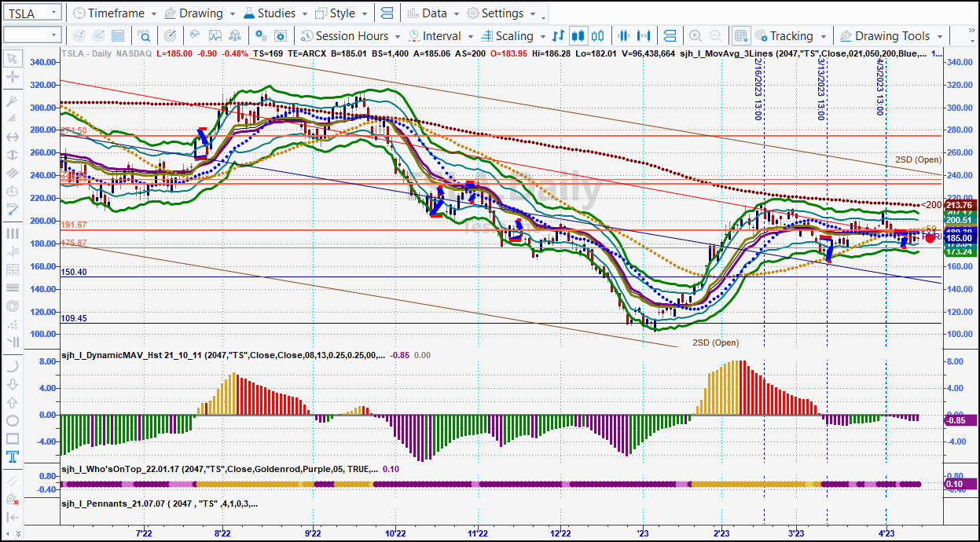Click the 2/16/2023 13:00 vertical line label

[x=758, y=89]
